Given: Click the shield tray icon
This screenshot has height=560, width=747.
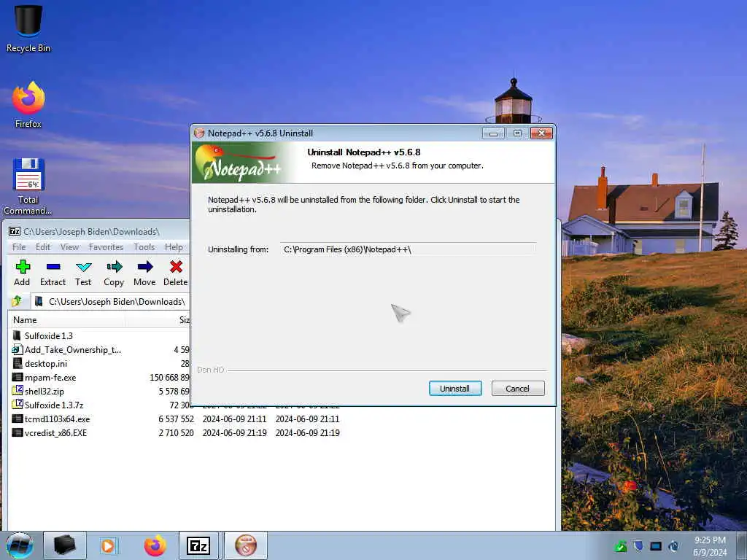Looking at the screenshot, I should coord(638,546).
